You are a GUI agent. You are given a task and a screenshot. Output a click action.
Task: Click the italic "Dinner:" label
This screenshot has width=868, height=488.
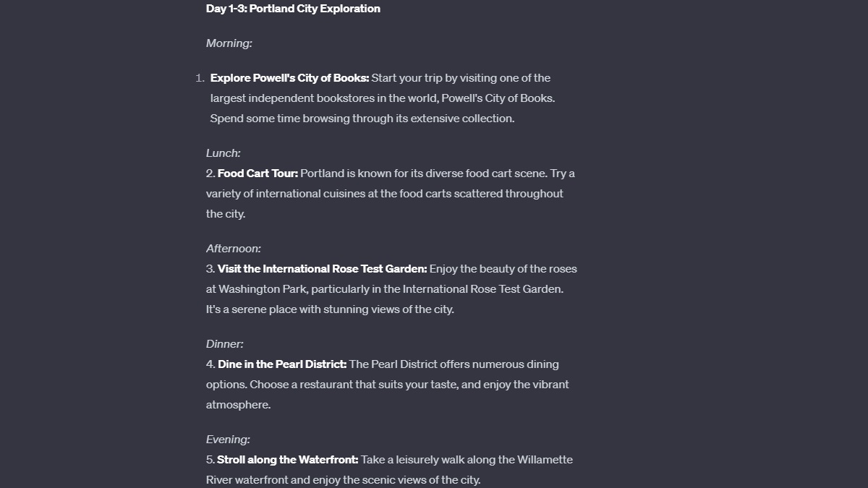coord(224,344)
